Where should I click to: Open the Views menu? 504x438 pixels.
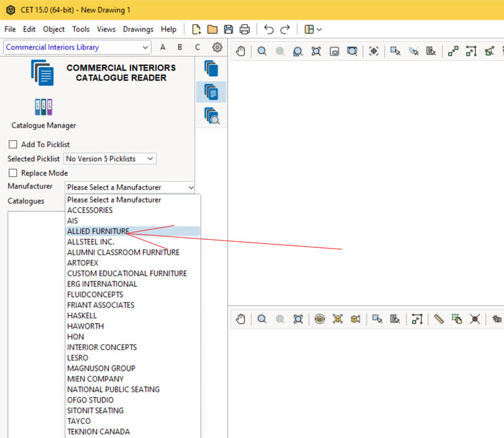106,30
